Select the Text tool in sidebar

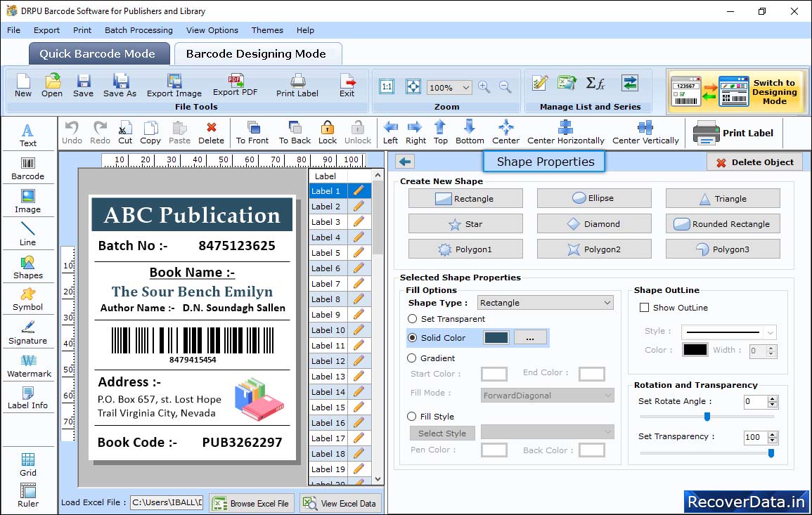tap(28, 136)
